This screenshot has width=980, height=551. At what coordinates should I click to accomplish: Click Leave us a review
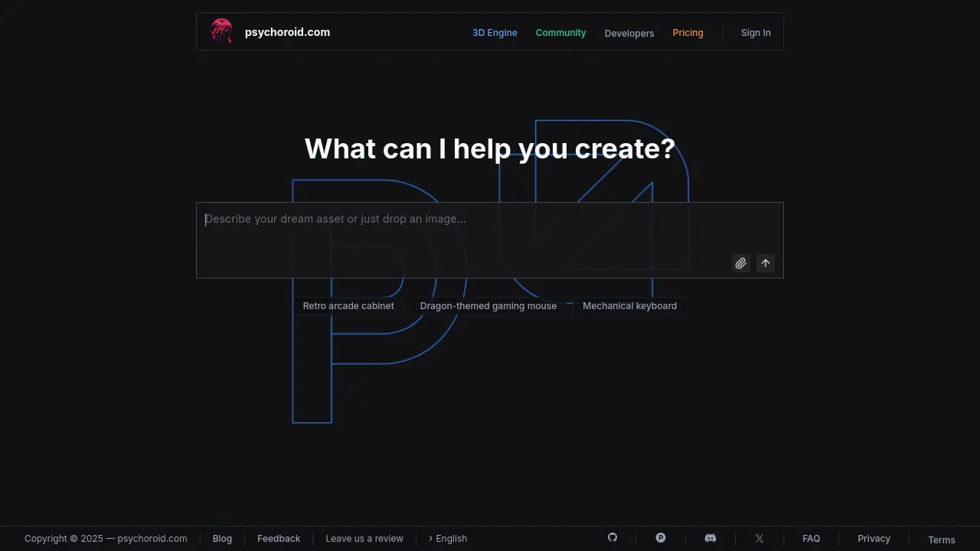click(364, 539)
